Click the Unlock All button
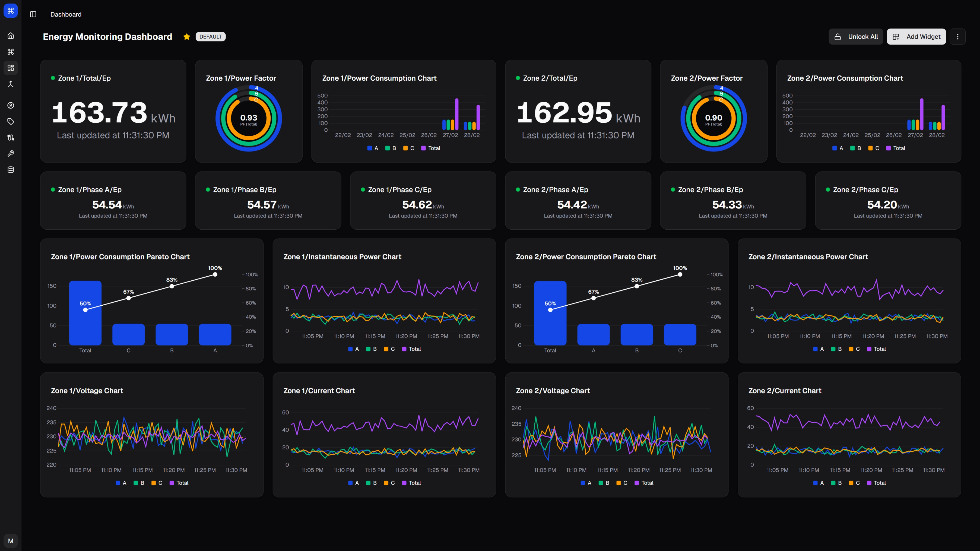 point(856,37)
